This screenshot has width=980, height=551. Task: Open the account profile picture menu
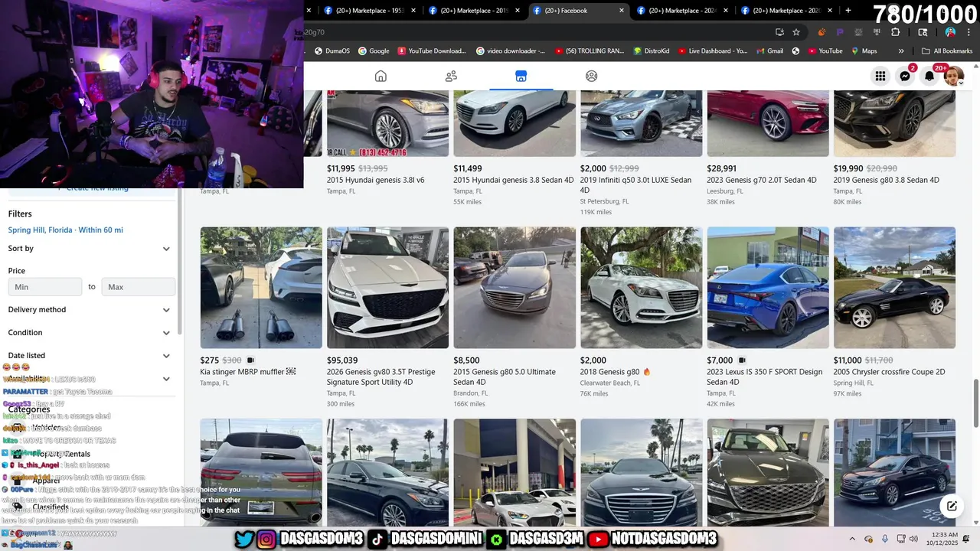pos(953,76)
